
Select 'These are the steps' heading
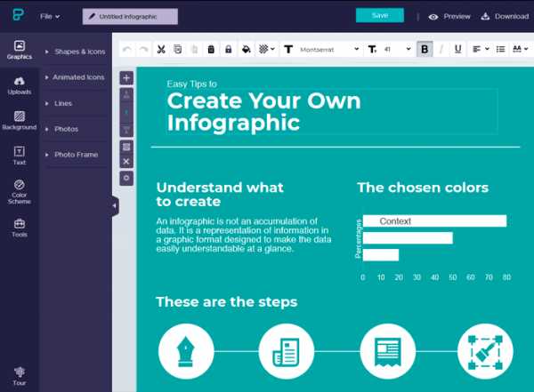click(x=226, y=302)
